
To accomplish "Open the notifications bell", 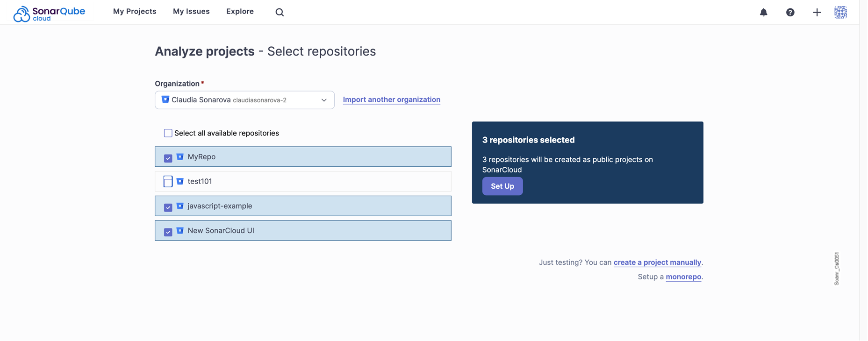I will coord(763,13).
